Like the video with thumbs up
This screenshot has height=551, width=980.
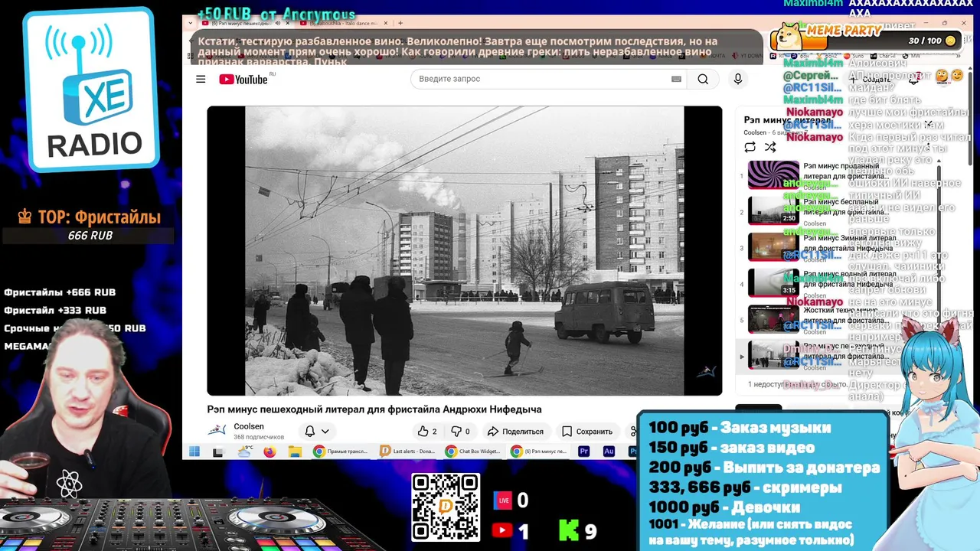427,432
